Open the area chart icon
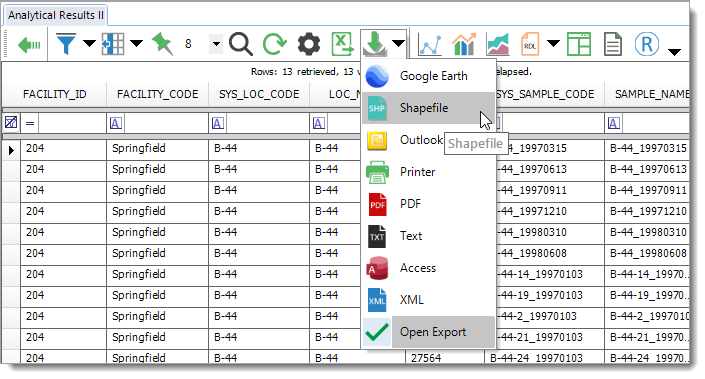 (497, 45)
